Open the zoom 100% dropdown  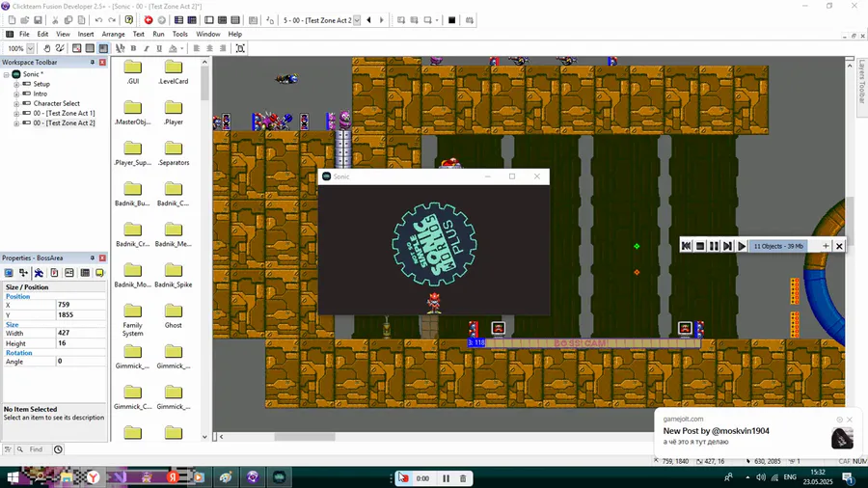31,48
